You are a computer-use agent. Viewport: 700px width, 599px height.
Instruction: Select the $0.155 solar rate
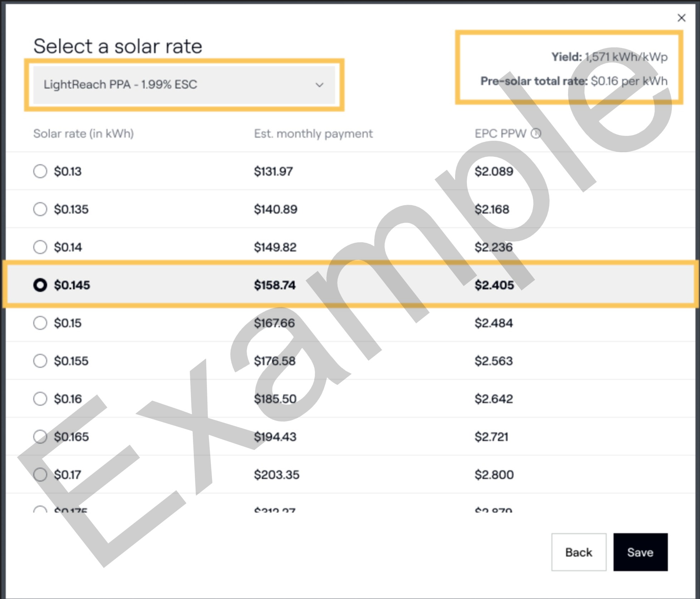40,361
